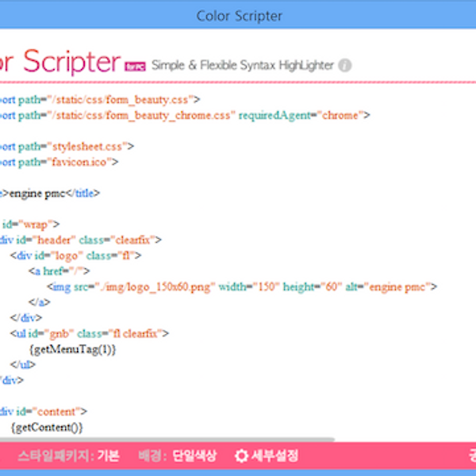
Task: Click the Color Scripter window title text
Action: point(240,16)
